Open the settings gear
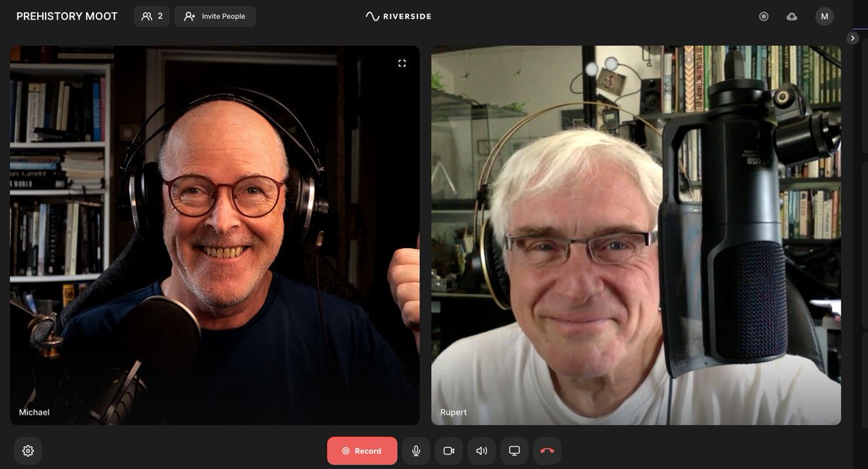Image resolution: width=868 pixels, height=469 pixels. 27,450
